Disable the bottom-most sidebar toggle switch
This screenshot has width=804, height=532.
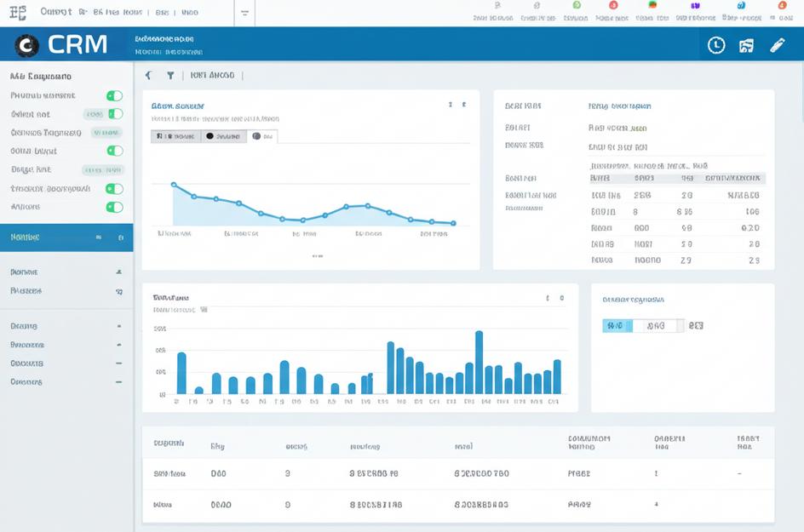tap(115, 207)
